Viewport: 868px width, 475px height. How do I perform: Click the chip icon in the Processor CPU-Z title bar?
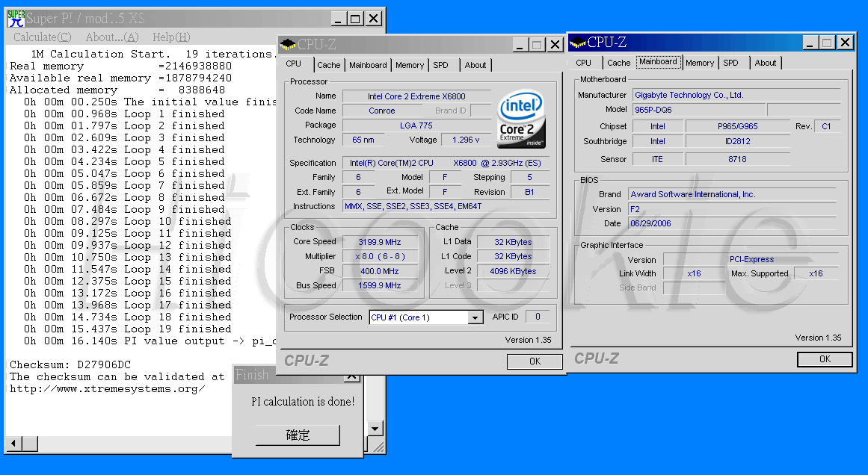pyautogui.click(x=288, y=45)
